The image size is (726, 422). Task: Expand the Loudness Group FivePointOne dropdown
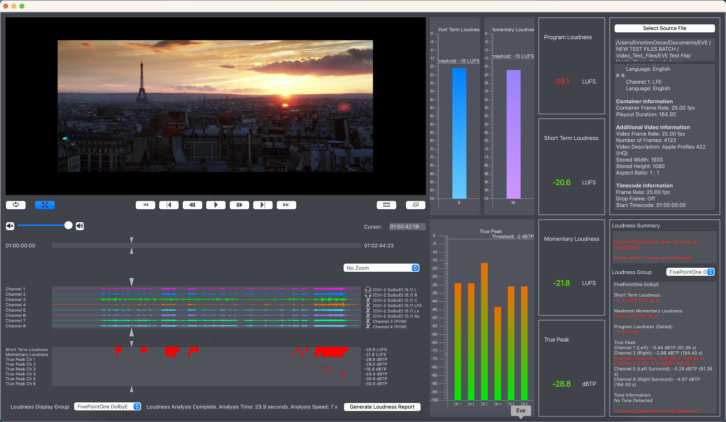coord(690,271)
